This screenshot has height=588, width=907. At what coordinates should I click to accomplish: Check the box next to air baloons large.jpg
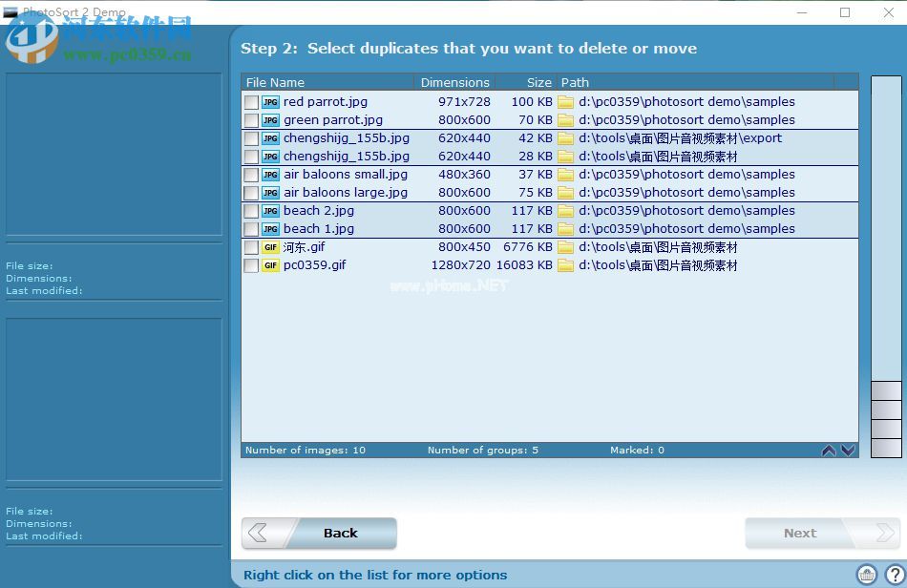pos(251,193)
